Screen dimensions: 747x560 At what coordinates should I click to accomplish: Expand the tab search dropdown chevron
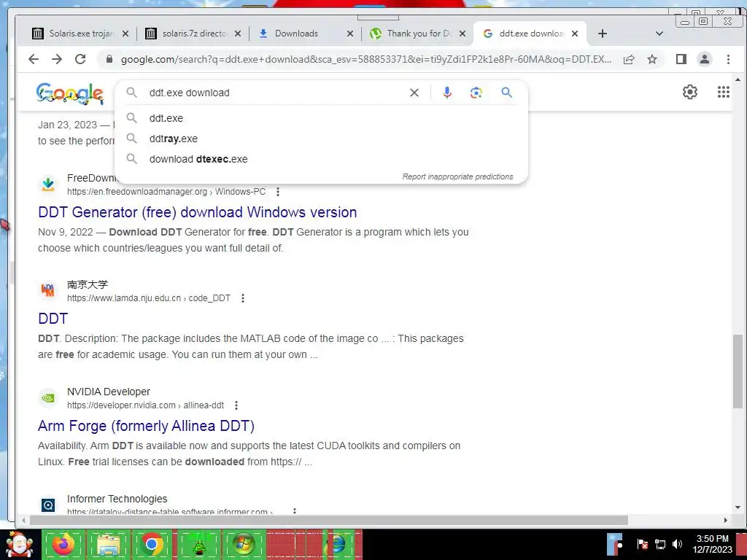(x=659, y=34)
